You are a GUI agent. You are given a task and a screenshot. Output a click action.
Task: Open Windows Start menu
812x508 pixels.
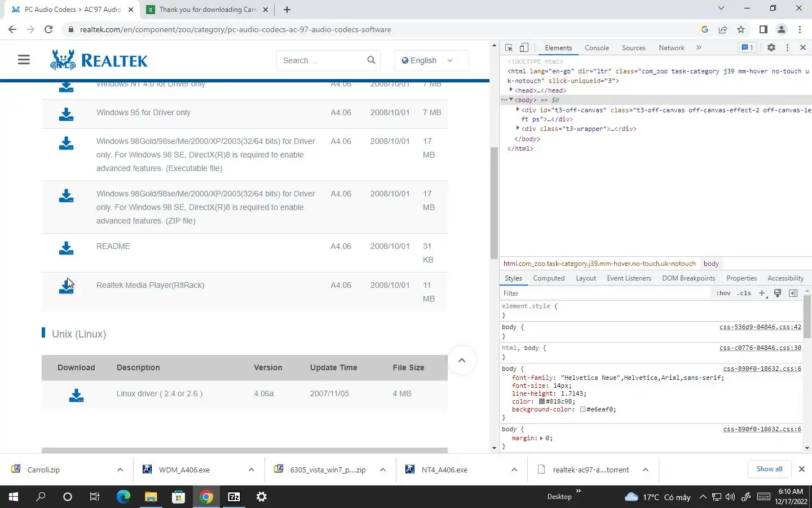click(14, 497)
